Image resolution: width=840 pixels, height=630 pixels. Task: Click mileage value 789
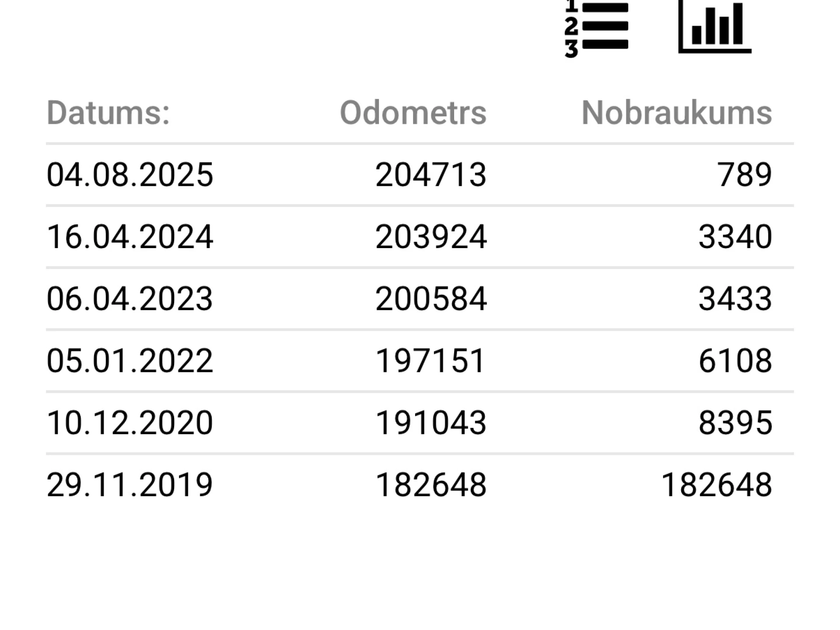point(744,175)
